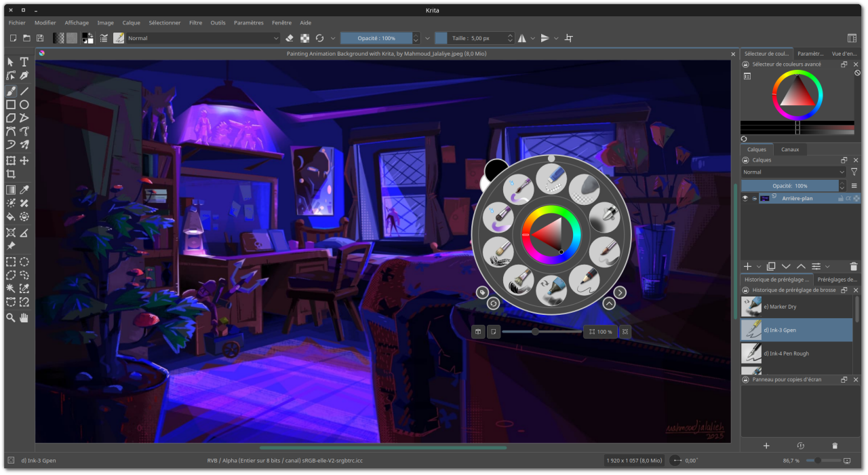Select the Marker Dry brush preset

(797, 307)
